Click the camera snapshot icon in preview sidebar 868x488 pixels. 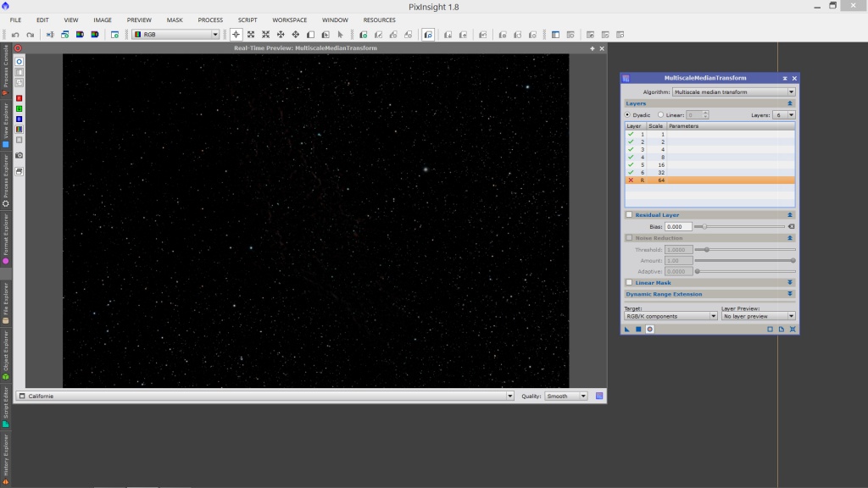click(x=19, y=155)
